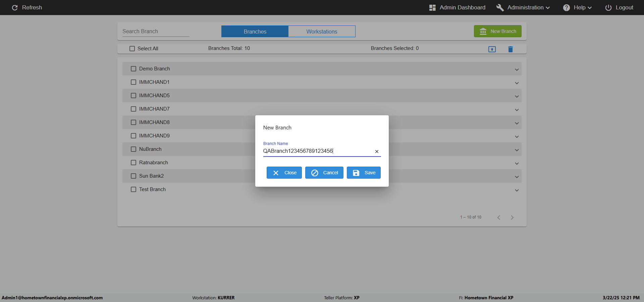This screenshot has height=302, width=644.
Task: Click the Workstation: KURRER status text
Action: pos(213,298)
